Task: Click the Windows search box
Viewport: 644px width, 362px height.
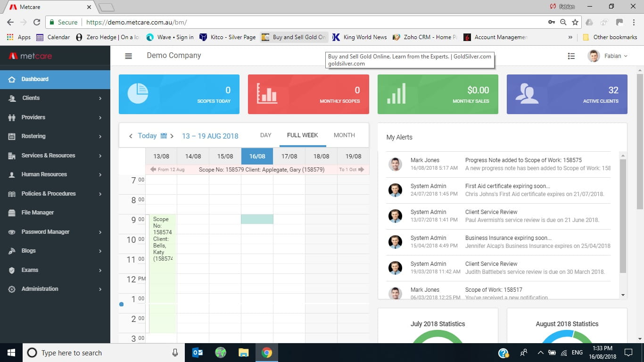Action: click(105, 353)
